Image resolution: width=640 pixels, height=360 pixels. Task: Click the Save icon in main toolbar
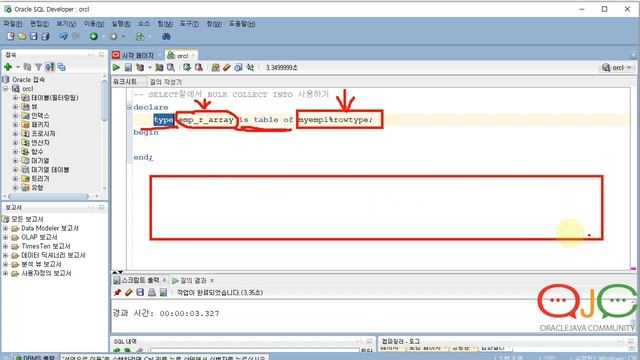coord(33,36)
